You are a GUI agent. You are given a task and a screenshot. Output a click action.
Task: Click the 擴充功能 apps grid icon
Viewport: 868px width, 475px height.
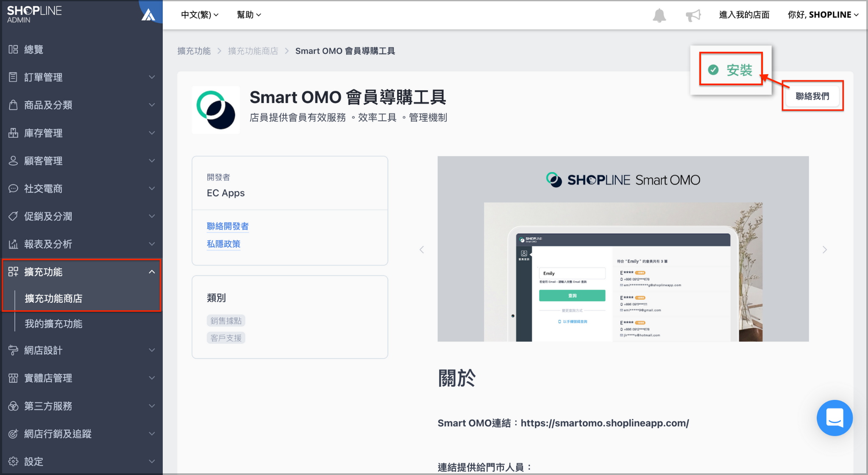click(13, 272)
